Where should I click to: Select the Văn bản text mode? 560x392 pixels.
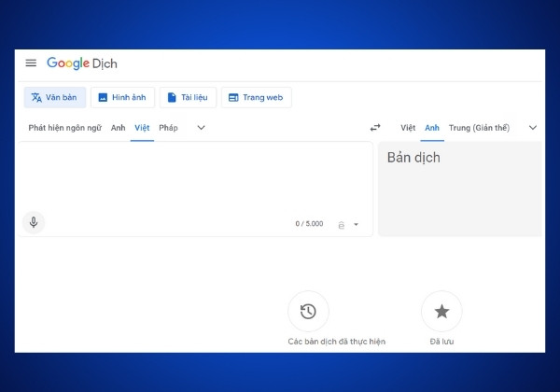click(55, 97)
